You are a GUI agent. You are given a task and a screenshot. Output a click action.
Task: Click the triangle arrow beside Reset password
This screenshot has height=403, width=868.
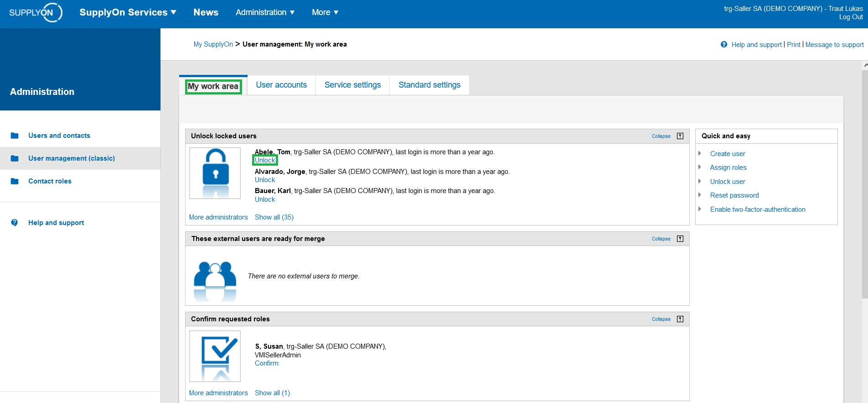[x=700, y=195]
